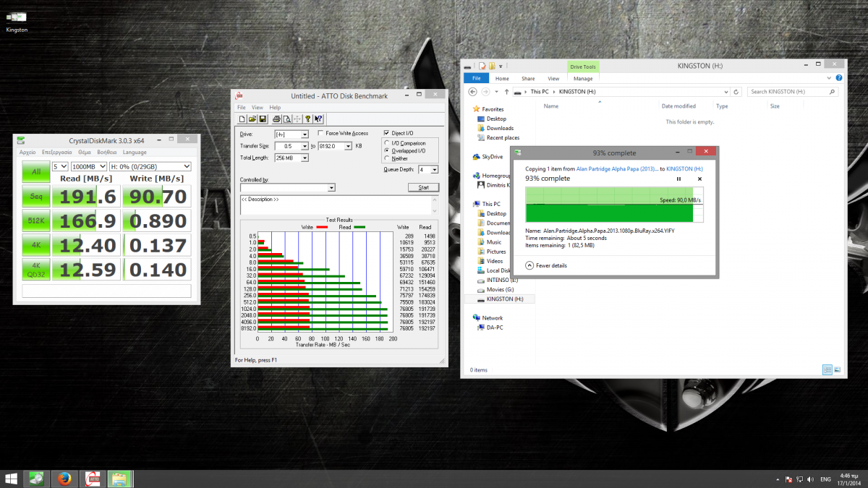Open File Explorer from the taskbar
The width and height of the screenshot is (868, 488).
click(x=119, y=479)
